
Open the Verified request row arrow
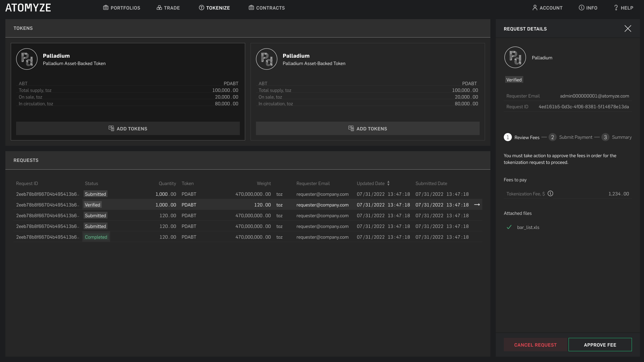pyautogui.click(x=477, y=205)
